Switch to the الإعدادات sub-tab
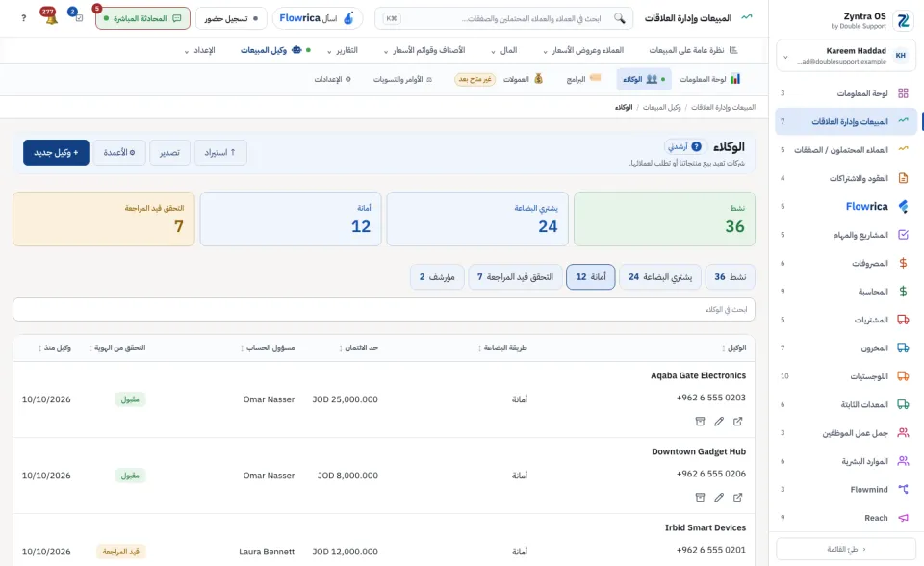 [x=332, y=79]
